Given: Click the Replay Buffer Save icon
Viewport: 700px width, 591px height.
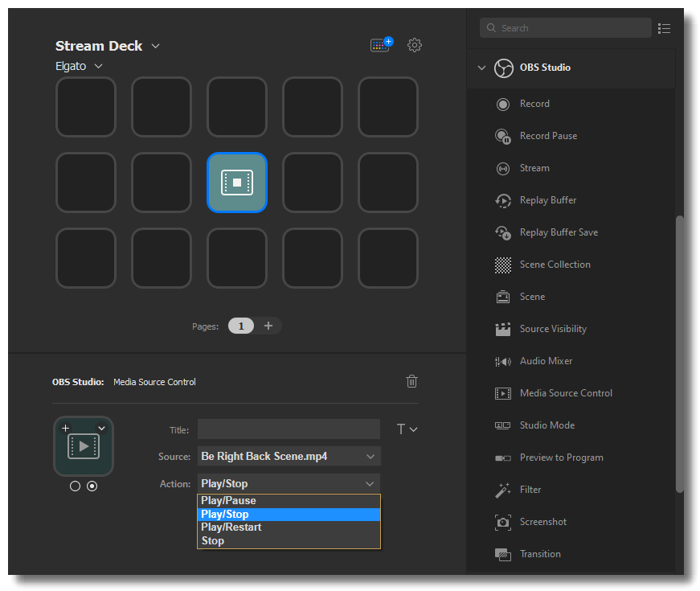Looking at the screenshot, I should [502, 232].
